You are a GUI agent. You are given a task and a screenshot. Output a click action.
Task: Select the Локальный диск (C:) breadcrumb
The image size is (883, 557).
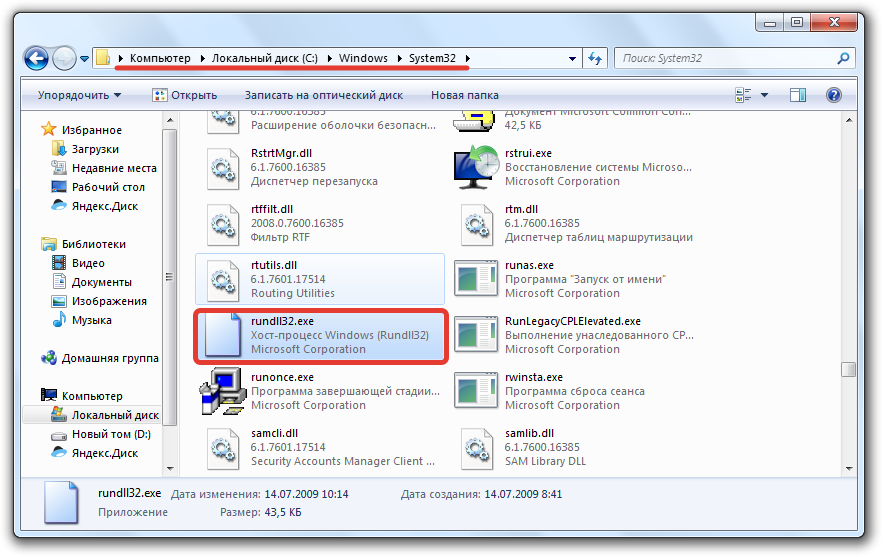265,58
